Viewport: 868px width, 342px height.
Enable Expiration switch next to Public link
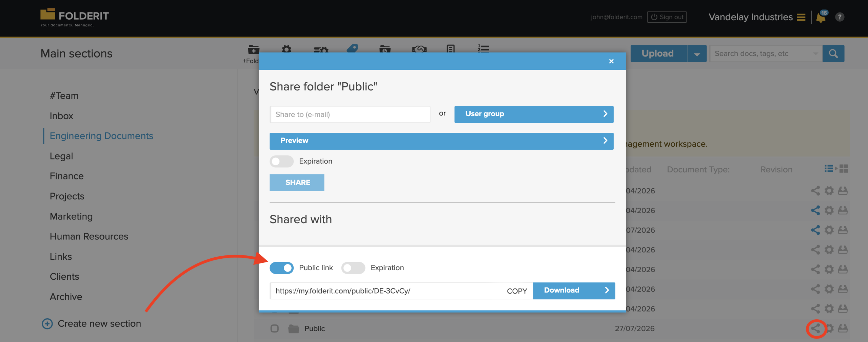click(353, 268)
